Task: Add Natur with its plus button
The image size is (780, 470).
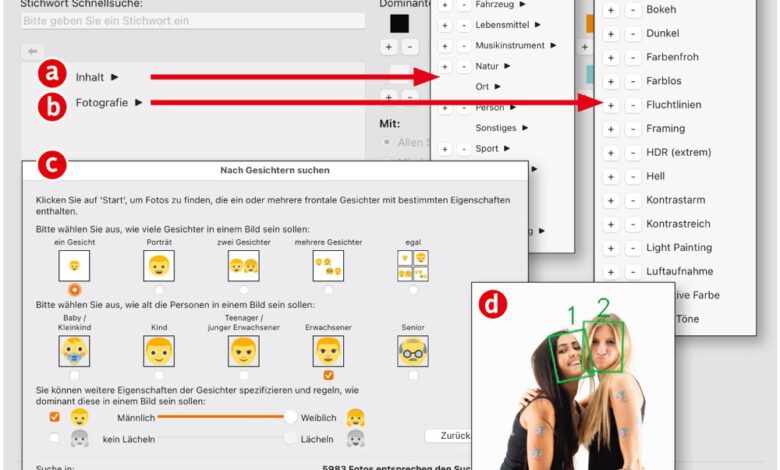Action: 445,66
